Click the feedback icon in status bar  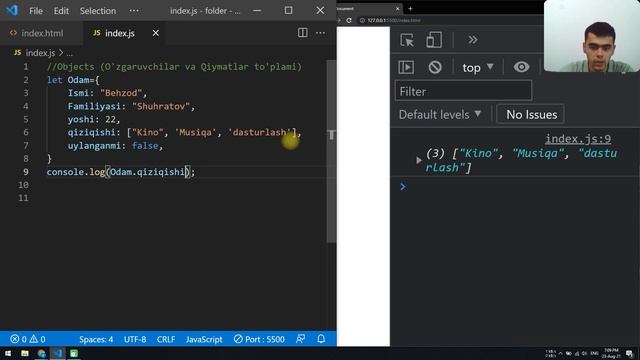300,339
